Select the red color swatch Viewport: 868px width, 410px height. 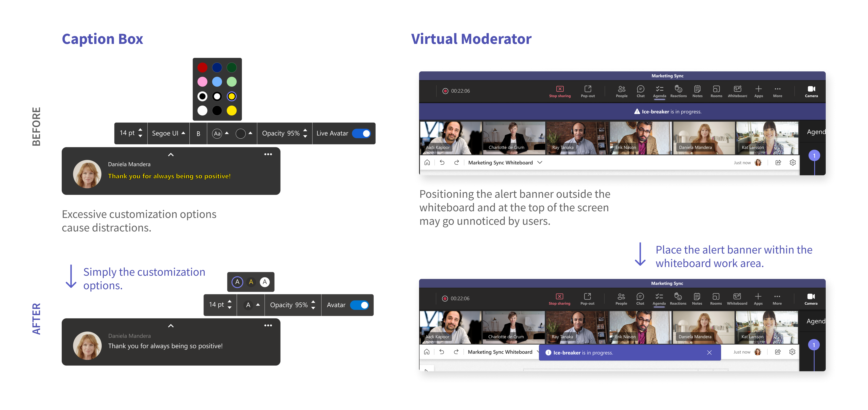point(202,67)
